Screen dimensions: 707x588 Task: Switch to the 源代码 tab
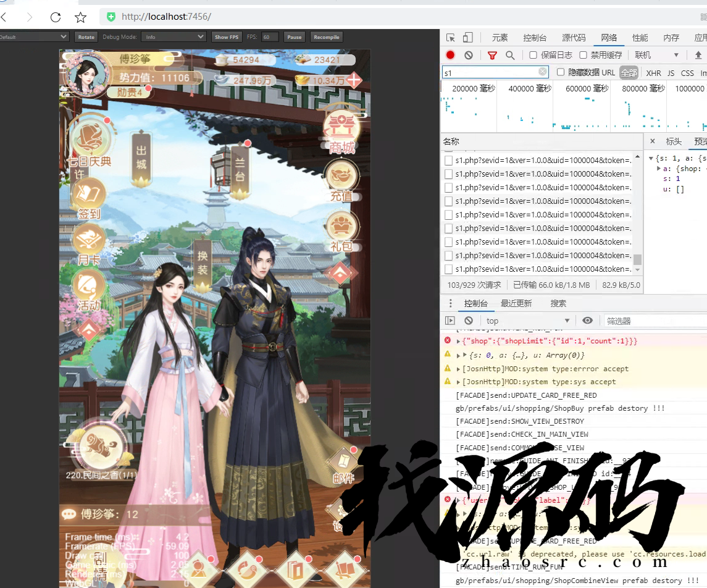(574, 38)
